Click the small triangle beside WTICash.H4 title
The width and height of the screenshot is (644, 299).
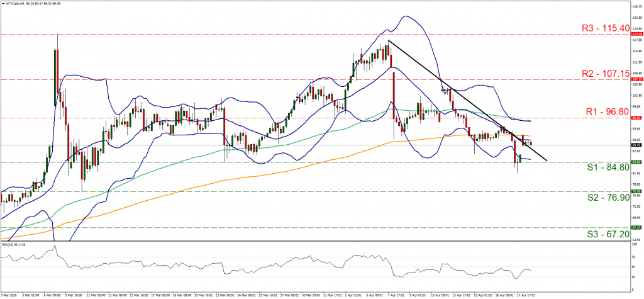3,3
